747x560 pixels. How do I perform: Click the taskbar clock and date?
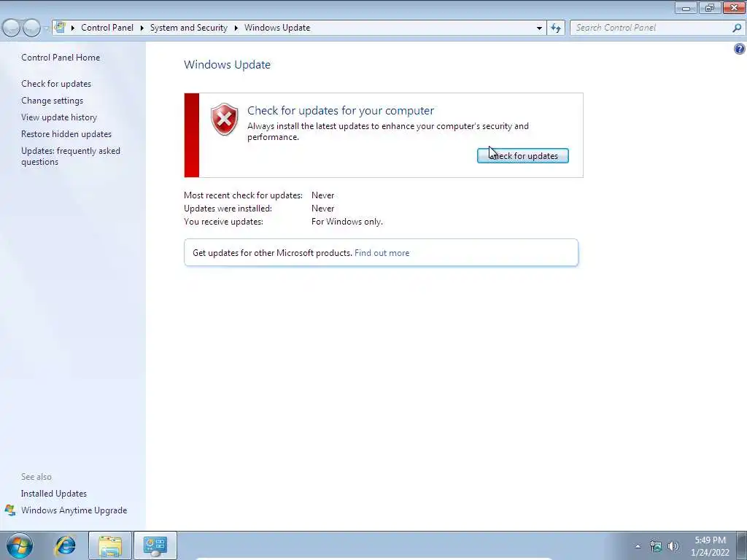(710, 546)
